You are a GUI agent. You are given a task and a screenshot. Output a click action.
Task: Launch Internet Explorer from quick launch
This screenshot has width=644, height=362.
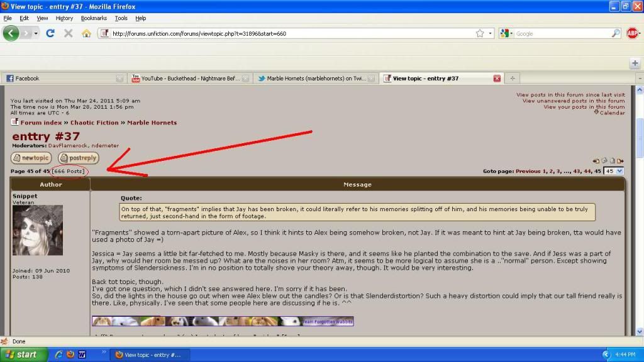click(x=59, y=354)
